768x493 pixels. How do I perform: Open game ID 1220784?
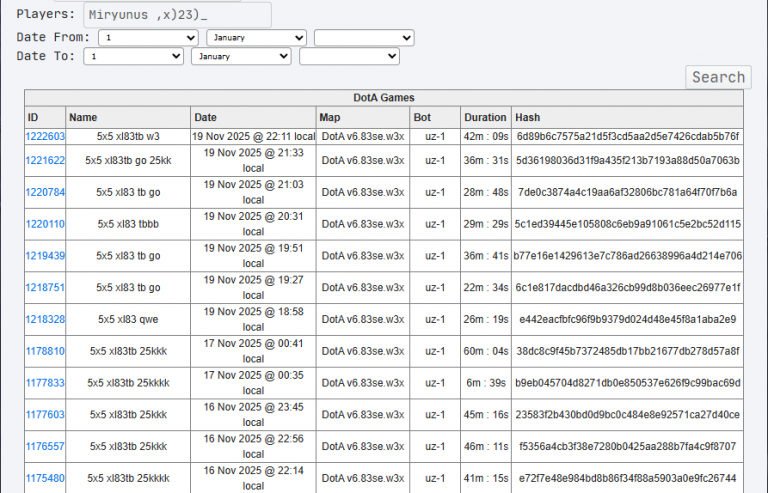(45, 192)
